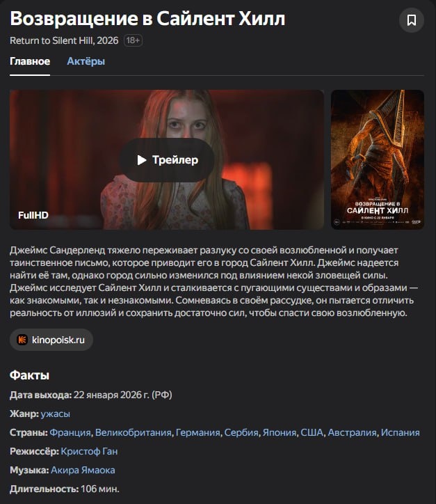Open the Франция country link
Image resolution: width=436 pixels, height=504 pixels.
tap(70, 432)
